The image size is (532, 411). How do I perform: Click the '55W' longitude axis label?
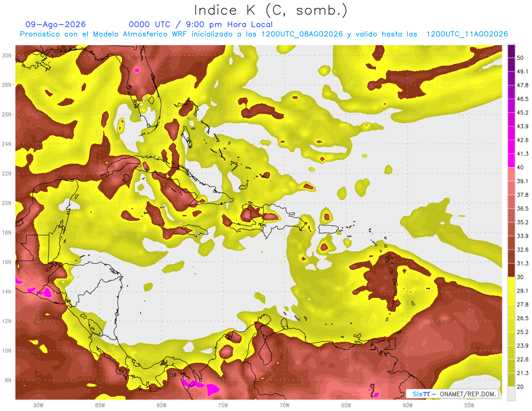tap(469, 405)
